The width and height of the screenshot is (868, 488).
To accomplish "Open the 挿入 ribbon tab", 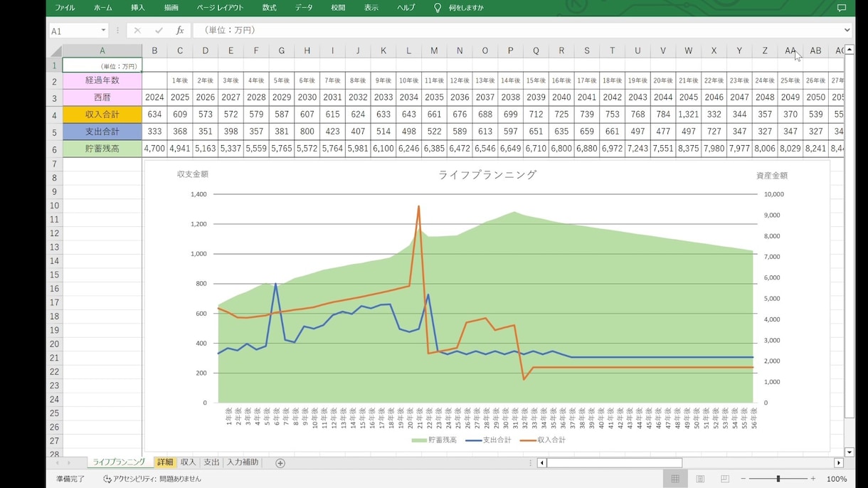I will point(137,8).
